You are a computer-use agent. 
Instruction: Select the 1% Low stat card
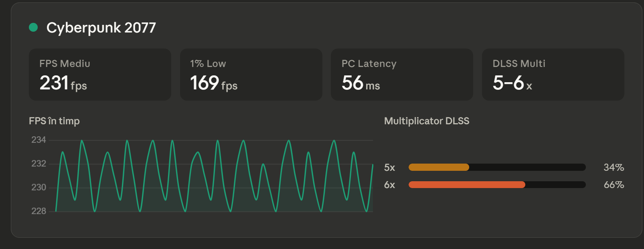(251, 75)
